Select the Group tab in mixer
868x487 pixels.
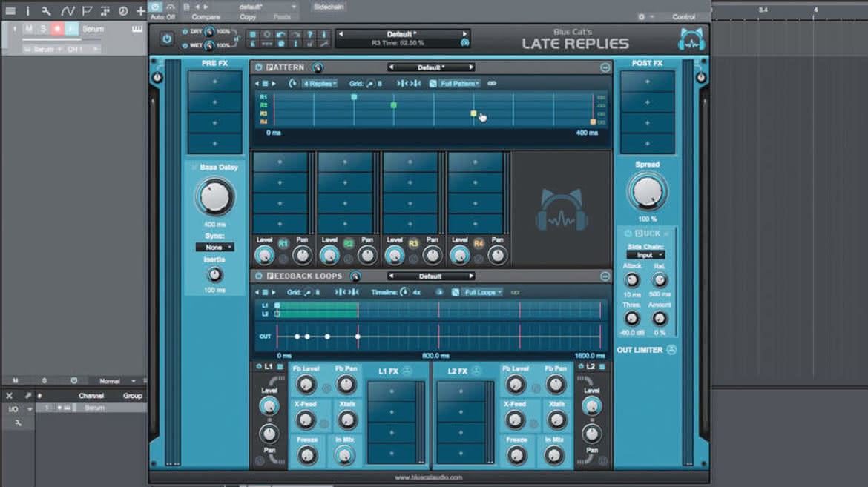[132, 396]
